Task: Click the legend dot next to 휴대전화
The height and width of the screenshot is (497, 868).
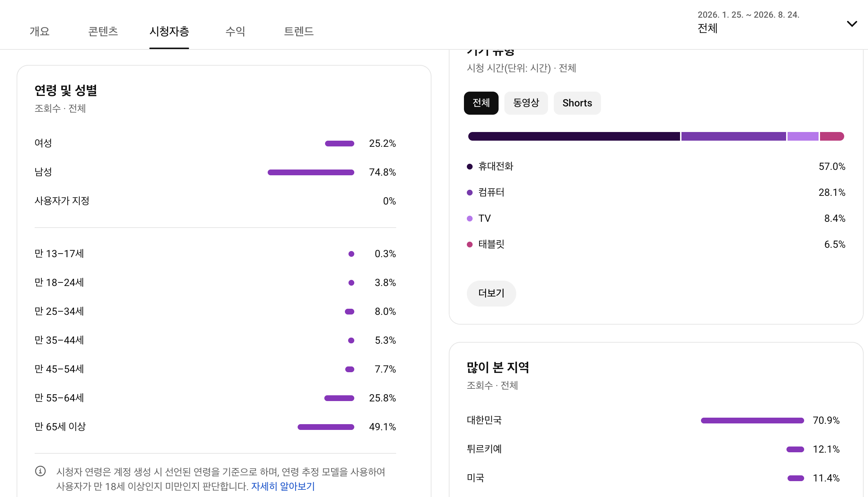Action: (470, 167)
